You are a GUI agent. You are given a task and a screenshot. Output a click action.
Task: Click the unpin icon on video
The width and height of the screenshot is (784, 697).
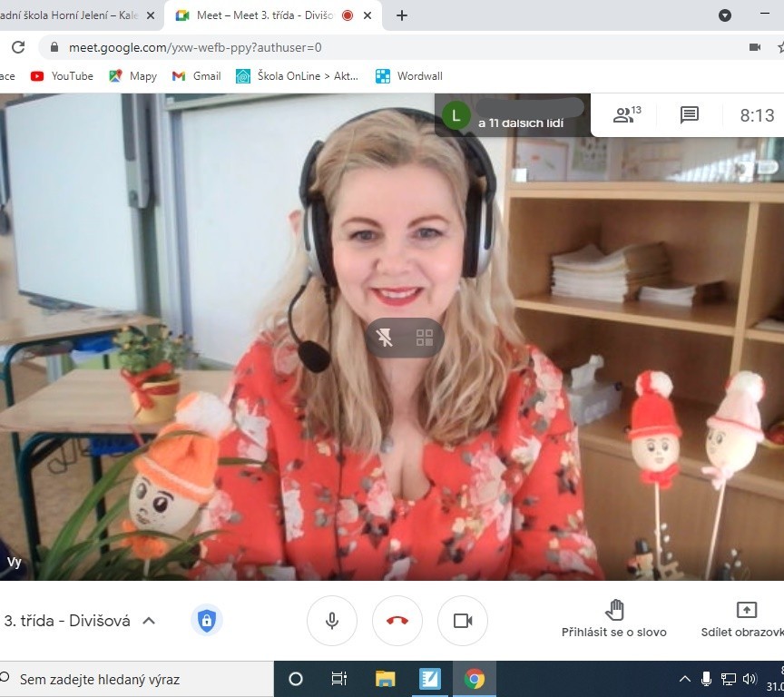[386, 339]
